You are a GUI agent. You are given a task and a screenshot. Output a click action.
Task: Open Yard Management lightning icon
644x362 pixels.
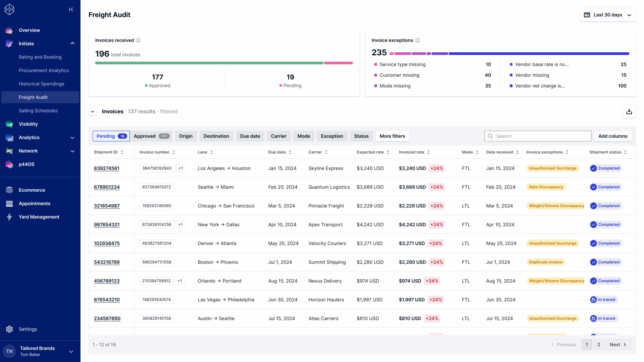click(9, 217)
